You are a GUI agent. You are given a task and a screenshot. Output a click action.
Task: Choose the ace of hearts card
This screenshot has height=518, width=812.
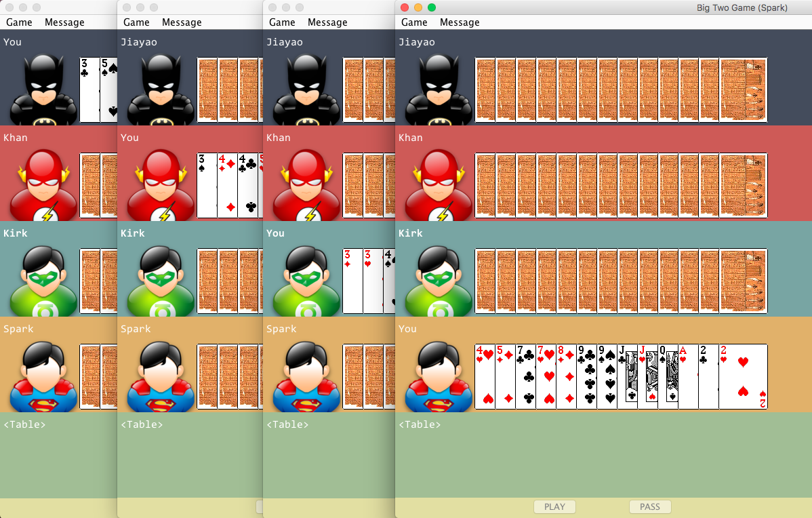pos(688,376)
